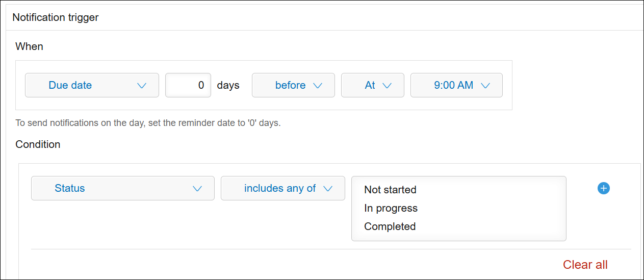This screenshot has width=644, height=280.
Task: Click the Notification trigger section header
Action: tap(56, 17)
